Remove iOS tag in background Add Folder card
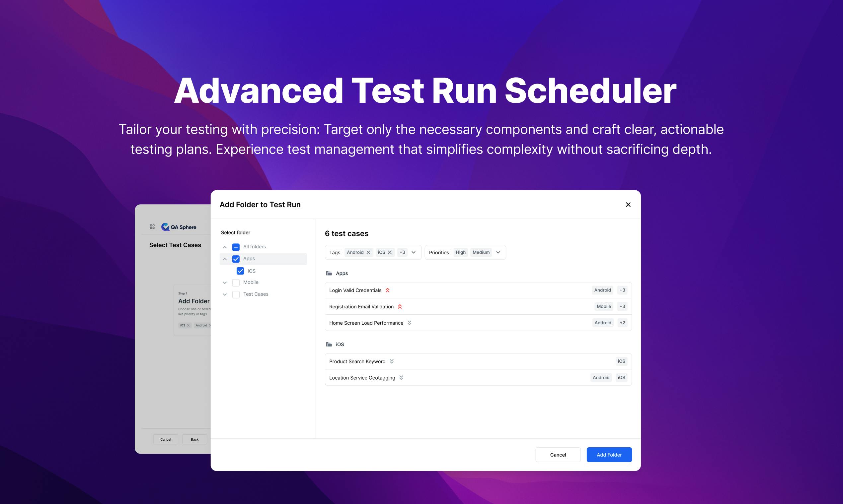Screen dimensions: 843x504 pos(188,325)
